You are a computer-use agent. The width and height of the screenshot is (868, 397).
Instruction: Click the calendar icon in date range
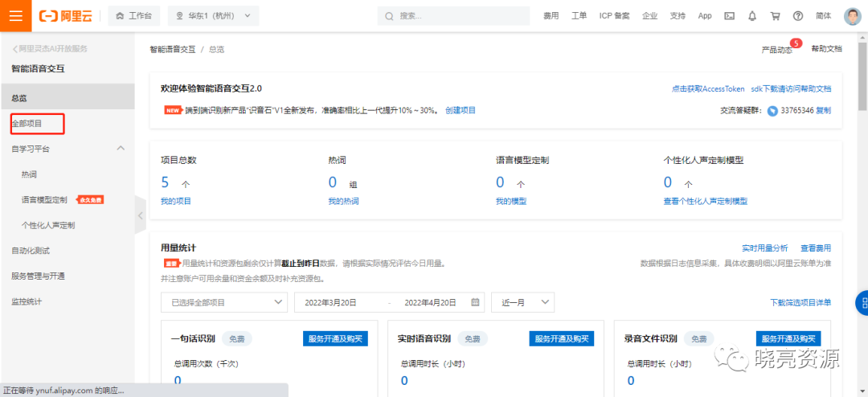pos(475,302)
